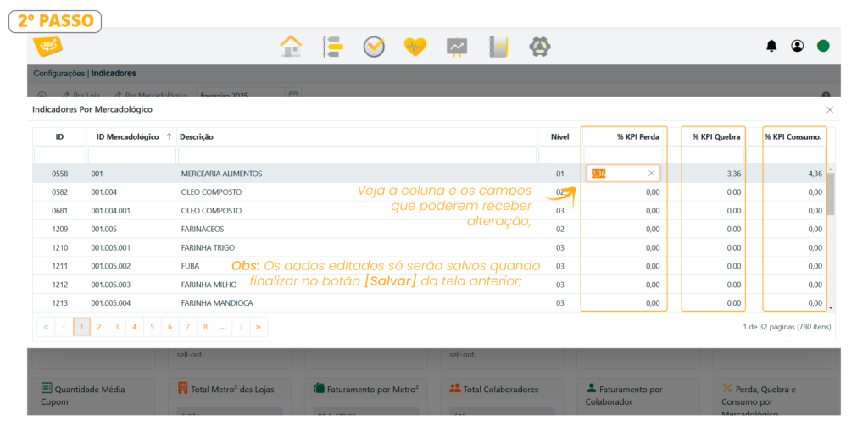Viewport: 868px width, 443px height.
Task: Focus the ID Mercadológico filter field
Action: coord(131,155)
